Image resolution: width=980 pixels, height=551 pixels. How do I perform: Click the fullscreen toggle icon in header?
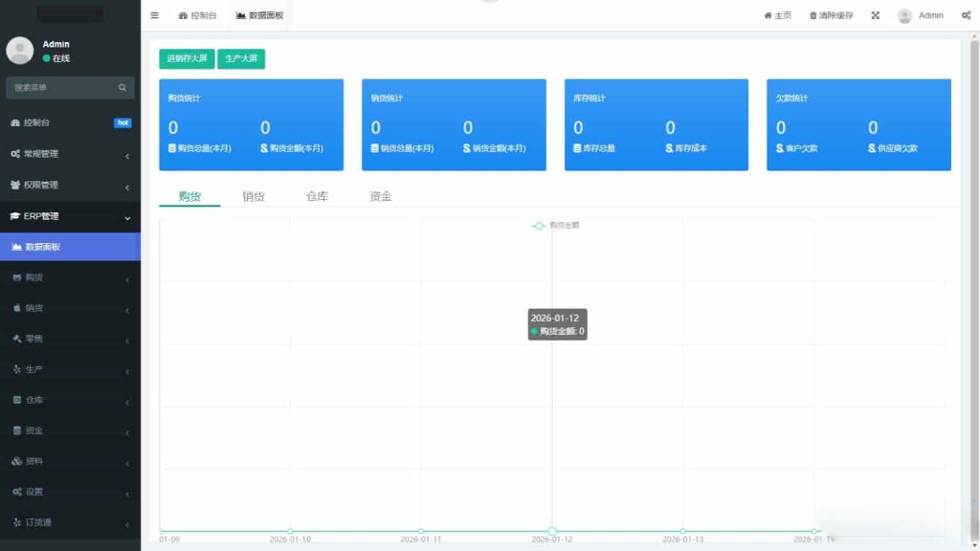[875, 14]
